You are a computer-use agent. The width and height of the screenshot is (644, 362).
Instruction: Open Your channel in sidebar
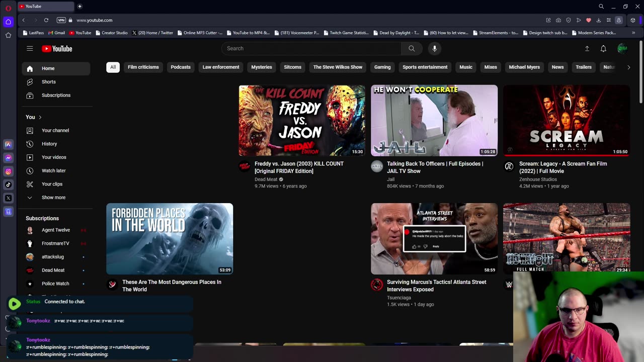pyautogui.click(x=56, y=130)
